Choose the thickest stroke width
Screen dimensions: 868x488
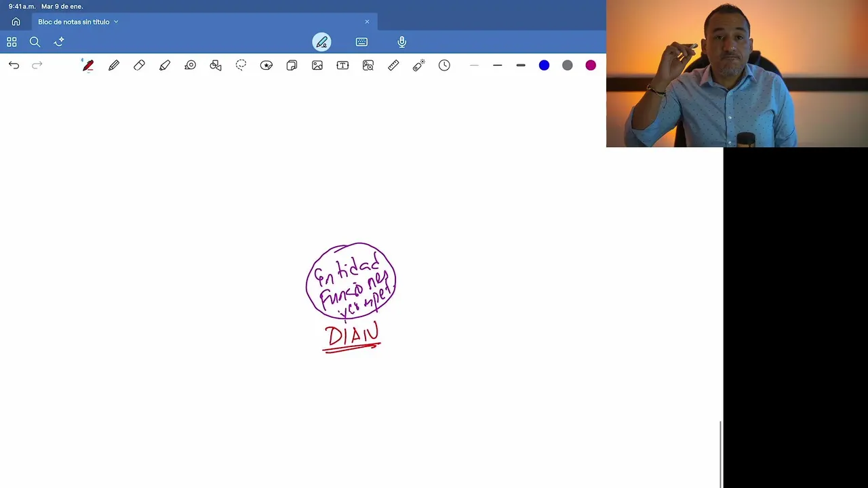tap(521, 65)
